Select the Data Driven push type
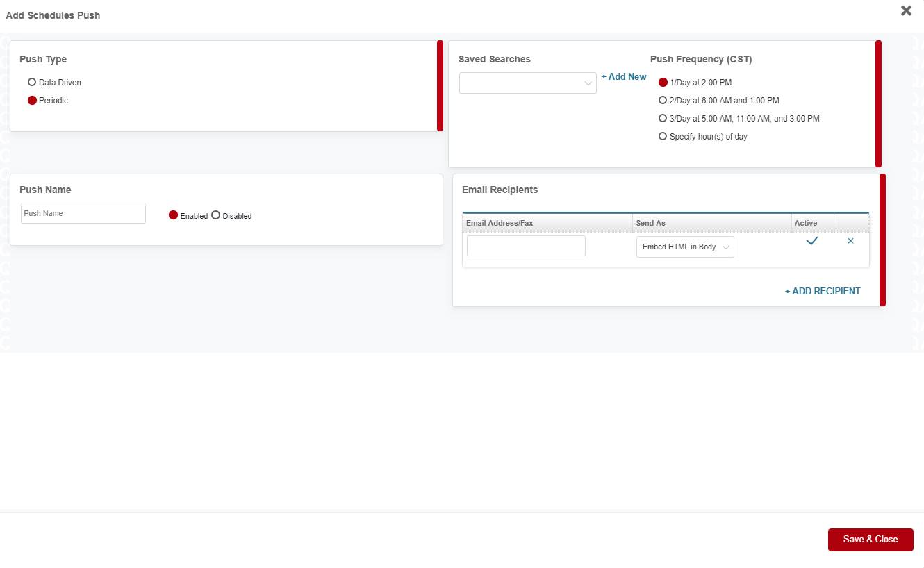Screen dimensions: 924x568 (x=32, y=83)
